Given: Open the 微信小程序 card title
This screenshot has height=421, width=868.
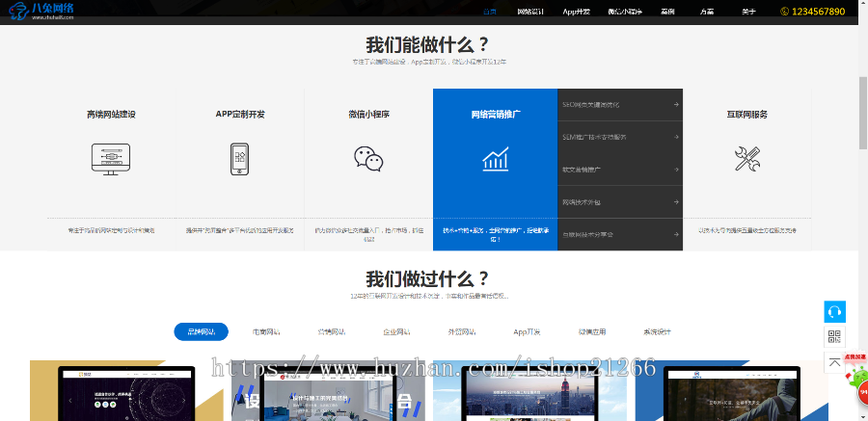Looking at the screenshot, I should (368, 115).
